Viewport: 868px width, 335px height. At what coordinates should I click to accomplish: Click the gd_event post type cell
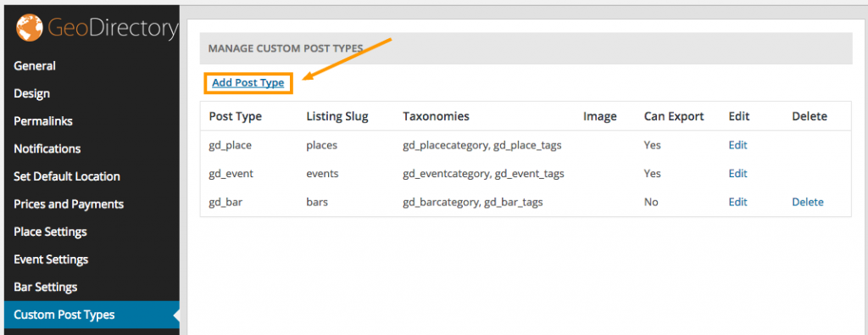coord(231,174)
